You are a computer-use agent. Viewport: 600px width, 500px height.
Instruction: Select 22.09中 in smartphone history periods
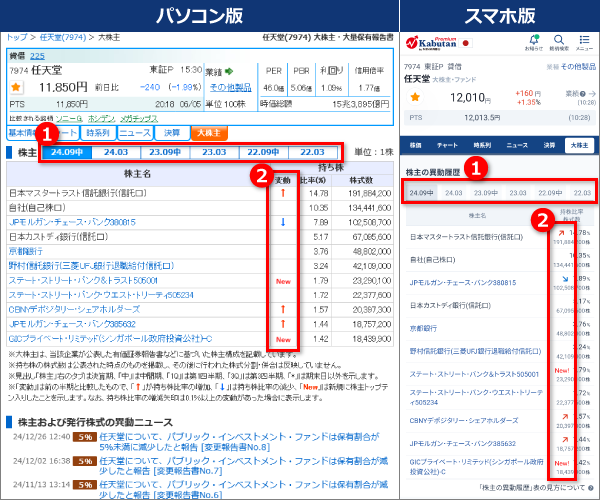coord(550,193)
